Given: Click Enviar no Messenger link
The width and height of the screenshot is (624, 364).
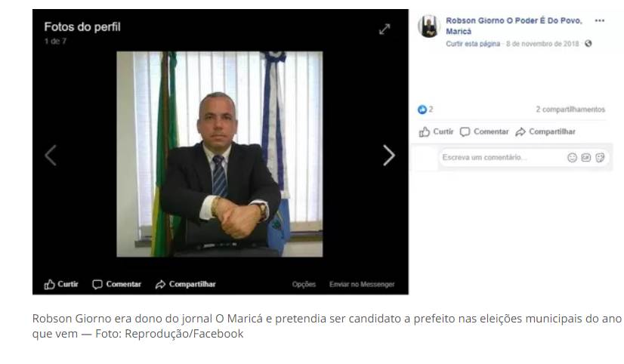Looking at the screenshot, I should click(362, 285).
